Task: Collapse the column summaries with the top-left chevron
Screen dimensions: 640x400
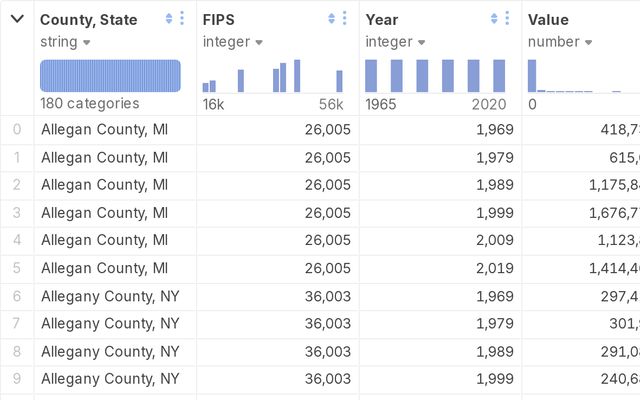Action: point(17,19)
